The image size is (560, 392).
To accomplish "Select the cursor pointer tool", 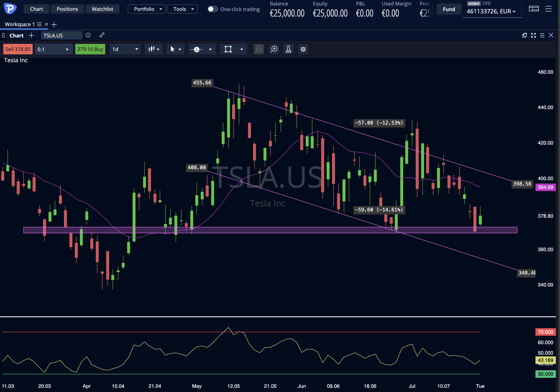I will [172, 49].
